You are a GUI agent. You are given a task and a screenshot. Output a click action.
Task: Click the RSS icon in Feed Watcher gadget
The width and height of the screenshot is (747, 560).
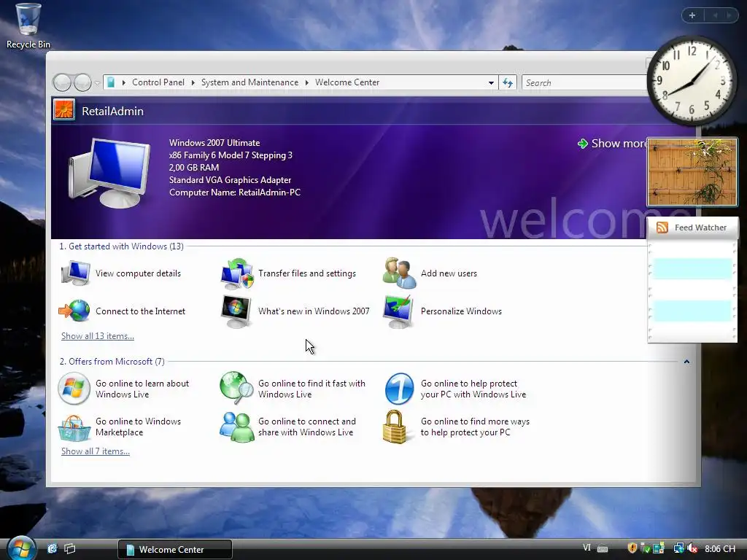(662, 227)
